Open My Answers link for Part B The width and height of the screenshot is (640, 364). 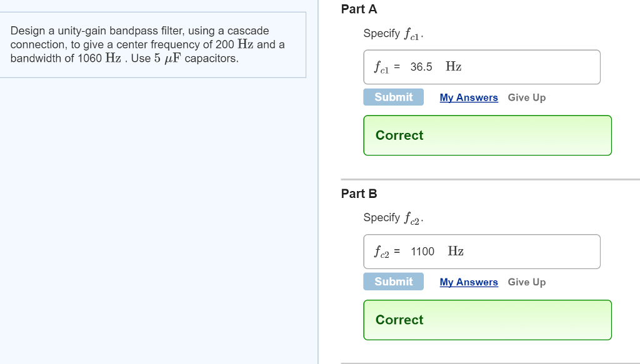469,282
